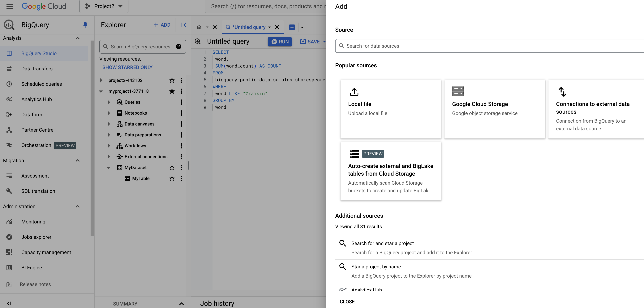Expand the Queries section under myproject1
This screenshot has height=308, width=644.
click(x=108, y=102)
